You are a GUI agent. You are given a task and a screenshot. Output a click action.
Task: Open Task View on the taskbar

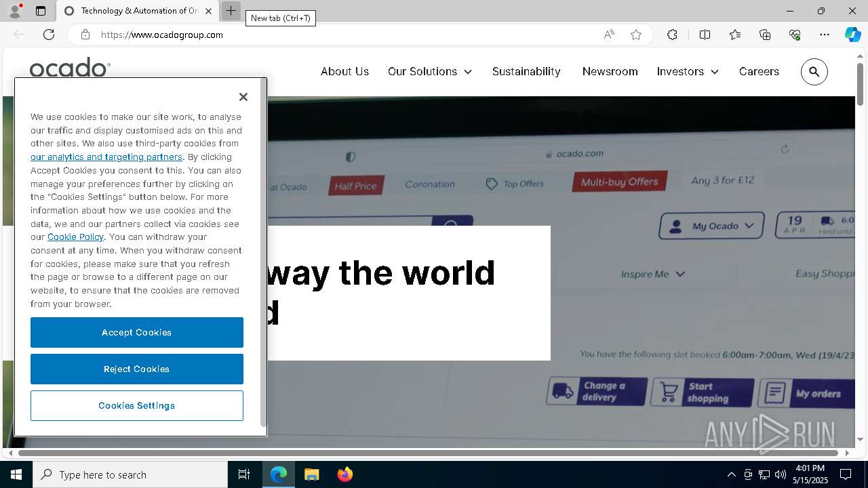[x=244, y=474]
